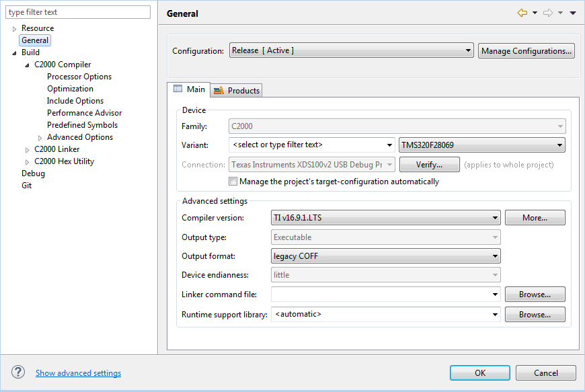Click the type filter text field

click(78, 12)
